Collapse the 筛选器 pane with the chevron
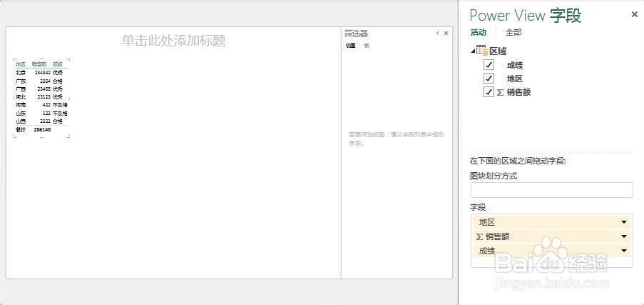This screenshot has width=644, height=305. pos(438,34)
